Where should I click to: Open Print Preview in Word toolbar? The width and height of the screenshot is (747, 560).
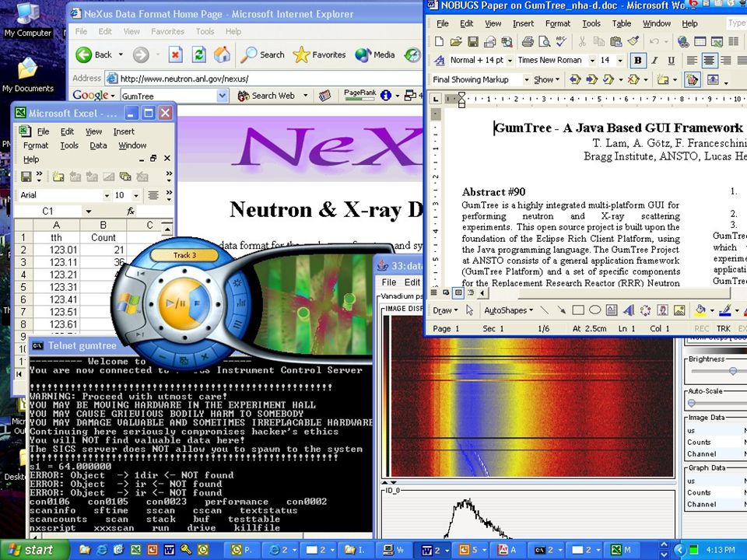(x=544, y=42)
